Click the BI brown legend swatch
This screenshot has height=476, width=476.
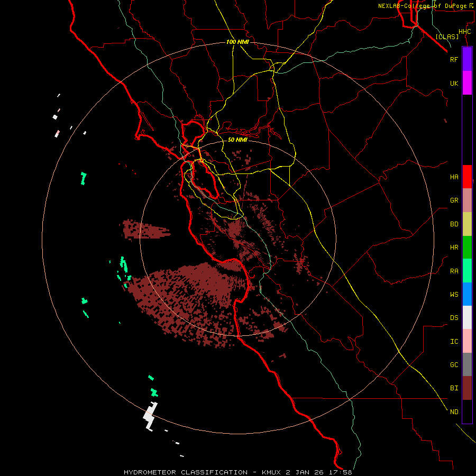coord(467,388)
